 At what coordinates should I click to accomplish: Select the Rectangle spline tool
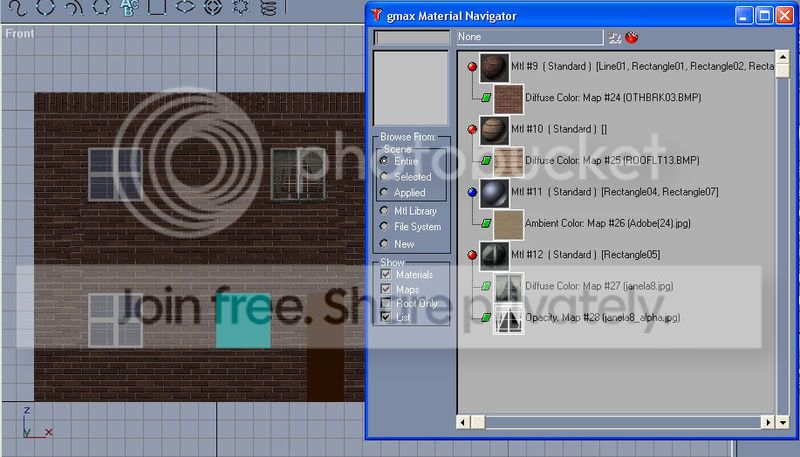(x=157, y=7)
